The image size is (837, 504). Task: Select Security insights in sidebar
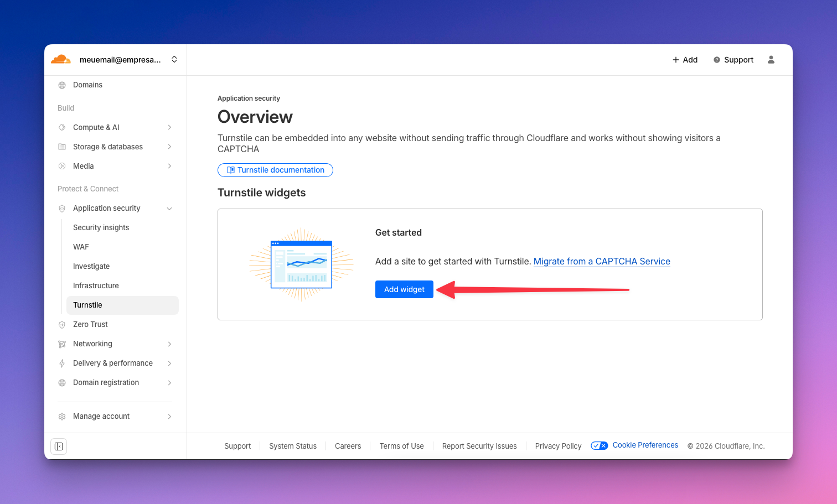(x=101, y=227)
